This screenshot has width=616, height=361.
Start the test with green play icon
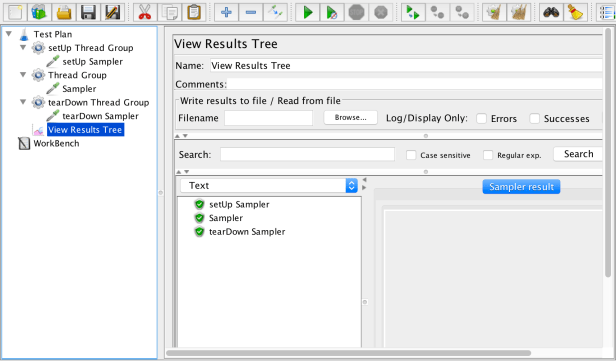point(308,13)
